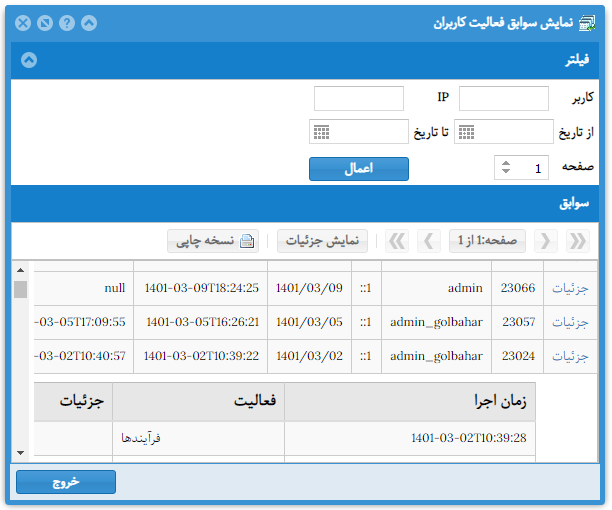Image resolution: width=612 pixels, height=510 pixels.
Task: Open نسخه چاپی print version
Action: coord(213,241)
